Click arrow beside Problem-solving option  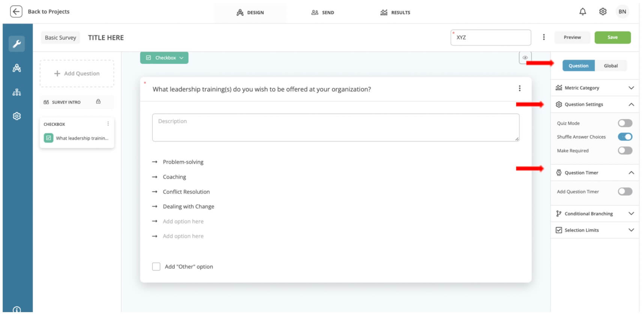coord(155,162)
